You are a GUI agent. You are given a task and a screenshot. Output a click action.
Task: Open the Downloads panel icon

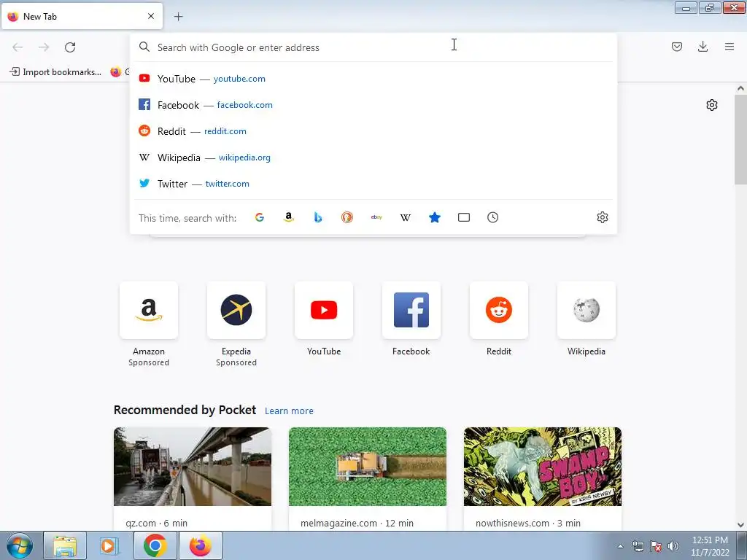click(703, 47)
